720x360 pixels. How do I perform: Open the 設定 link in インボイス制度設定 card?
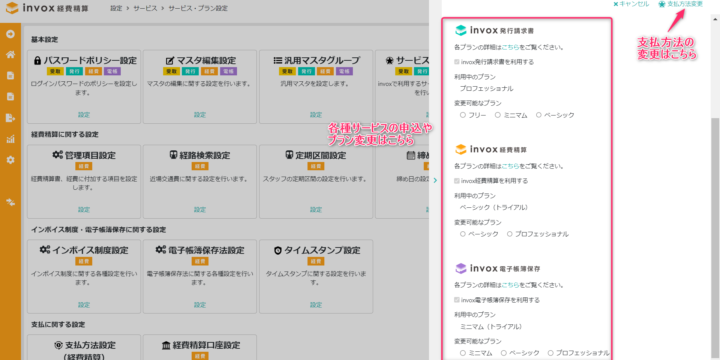[84, 304]
